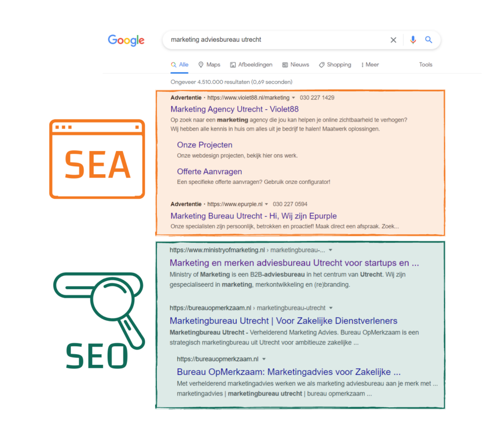504x422 pixels.
Task: Open the Maps search tab
Action: pos(209,65)
